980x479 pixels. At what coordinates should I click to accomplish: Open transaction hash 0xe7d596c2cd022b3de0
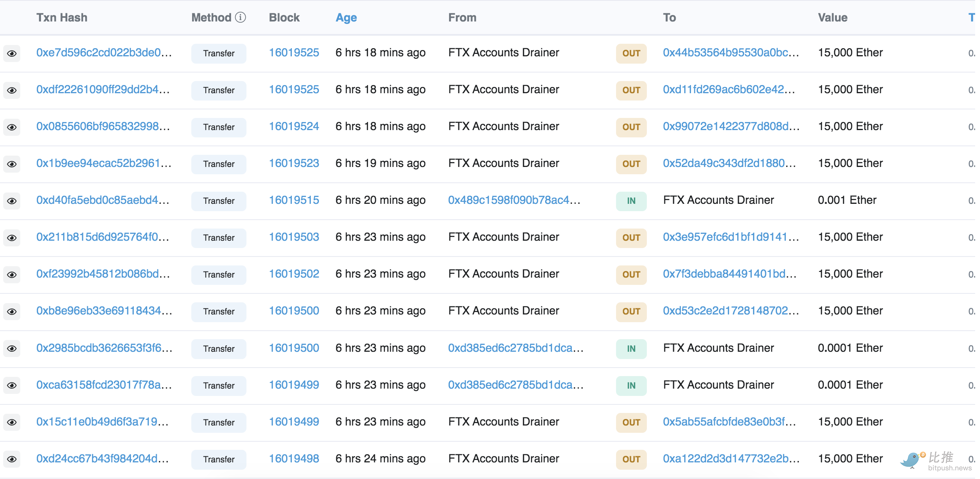click(104, 53)
